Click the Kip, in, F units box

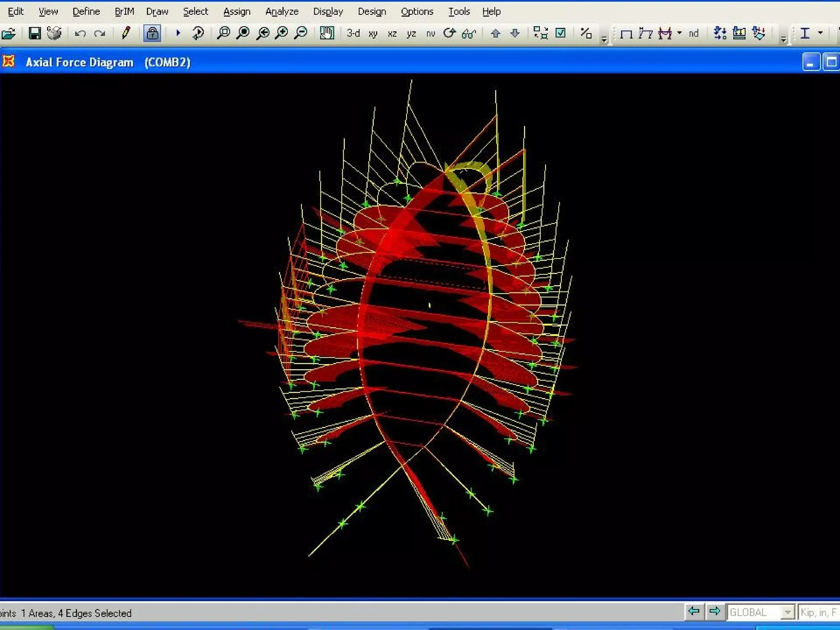pyautogui.click(x=818, y=612)
